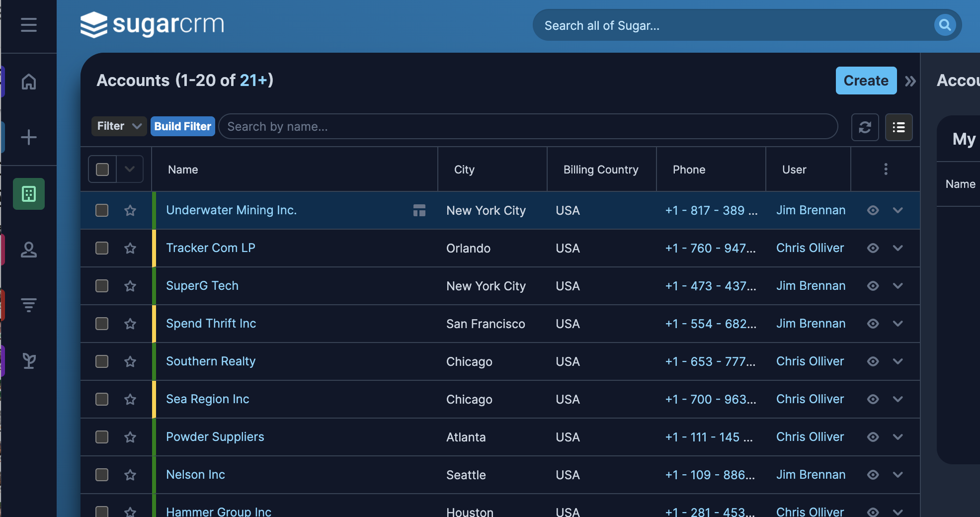Tick the select-all accounts checkbox
Image resolution: width=980 pixels, height=517 pixels.
coord(102,170)
